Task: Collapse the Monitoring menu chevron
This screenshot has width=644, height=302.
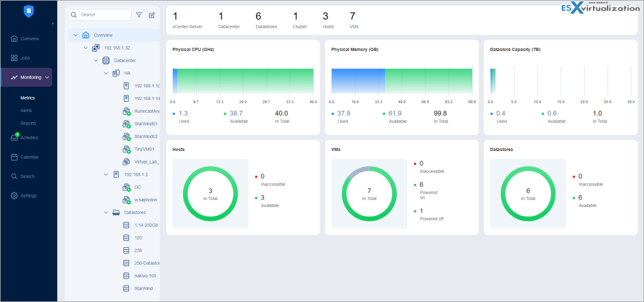Action: click(x=47, y=77)
